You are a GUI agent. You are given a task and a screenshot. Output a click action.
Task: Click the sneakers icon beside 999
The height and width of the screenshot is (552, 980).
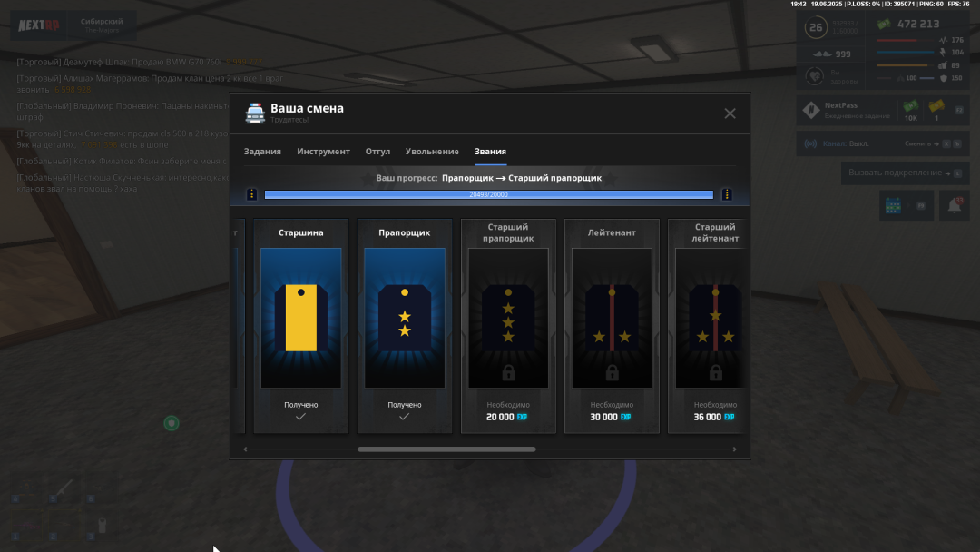[822, 54]
